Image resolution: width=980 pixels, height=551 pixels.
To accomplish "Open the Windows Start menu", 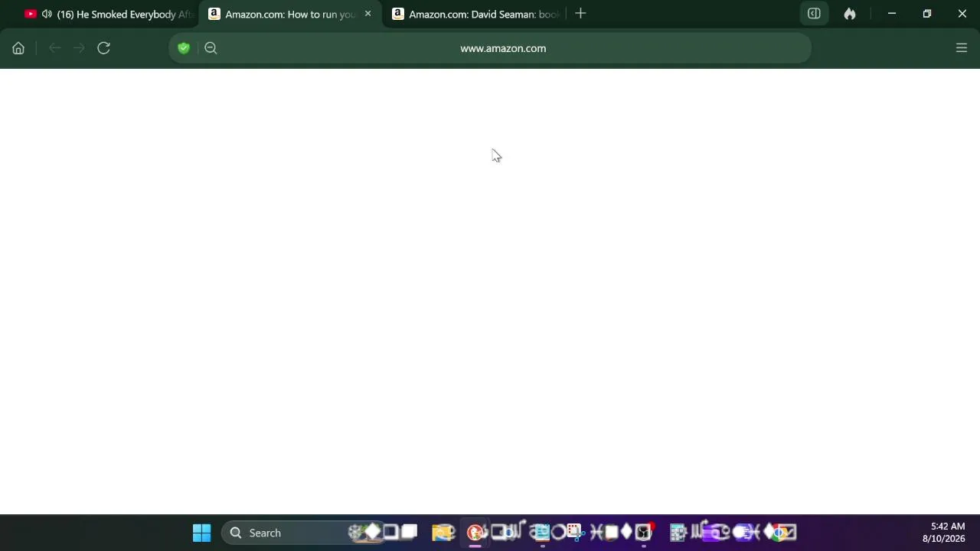I will click(x=201, y=533).
